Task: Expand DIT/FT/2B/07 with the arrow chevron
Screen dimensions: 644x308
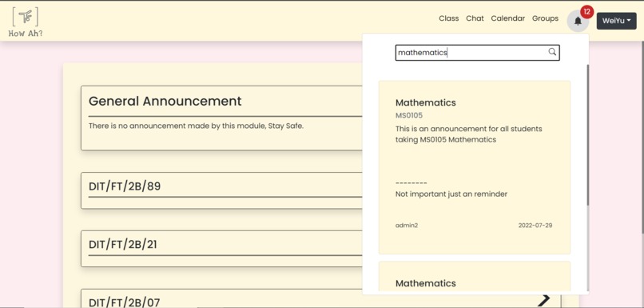Action: tap(545, 300)
